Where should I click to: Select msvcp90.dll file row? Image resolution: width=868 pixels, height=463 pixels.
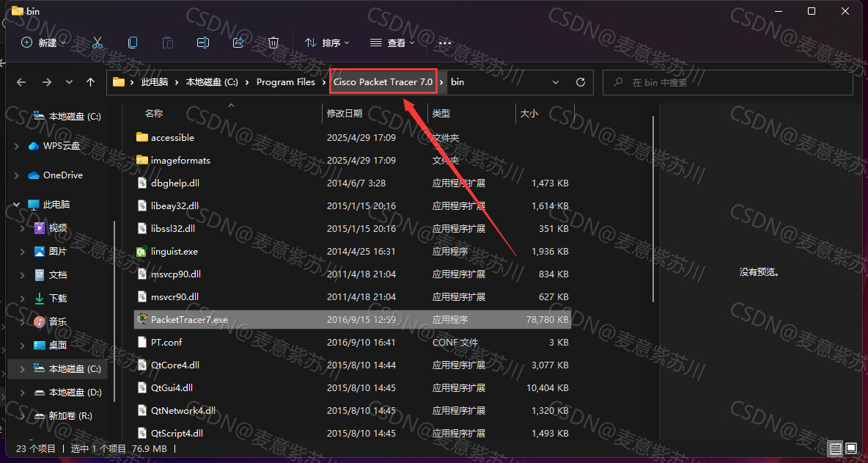click(353, 274)
